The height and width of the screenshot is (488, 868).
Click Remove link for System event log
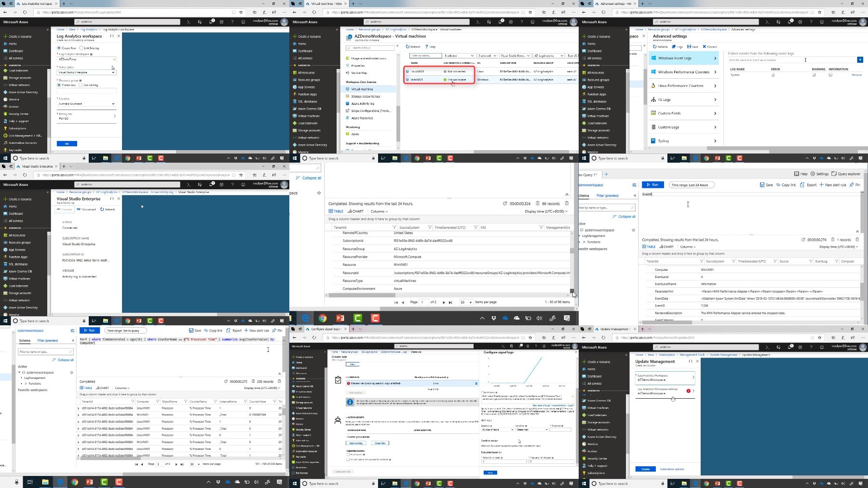point(856,75)
